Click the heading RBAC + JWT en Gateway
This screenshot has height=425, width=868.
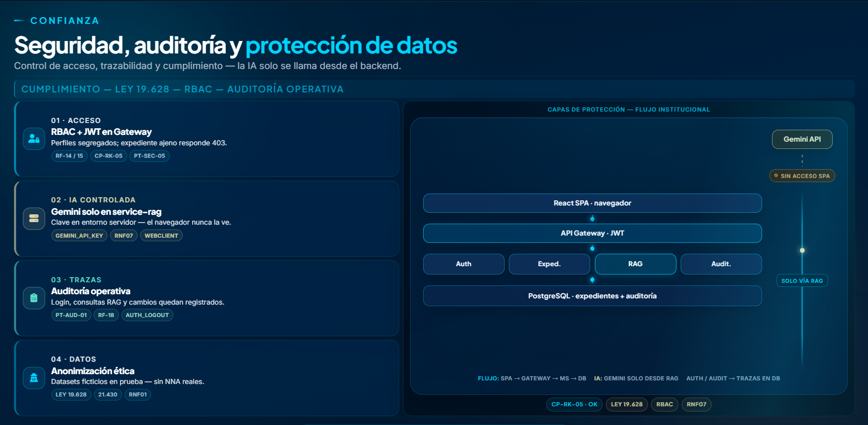tap(101, 132)
